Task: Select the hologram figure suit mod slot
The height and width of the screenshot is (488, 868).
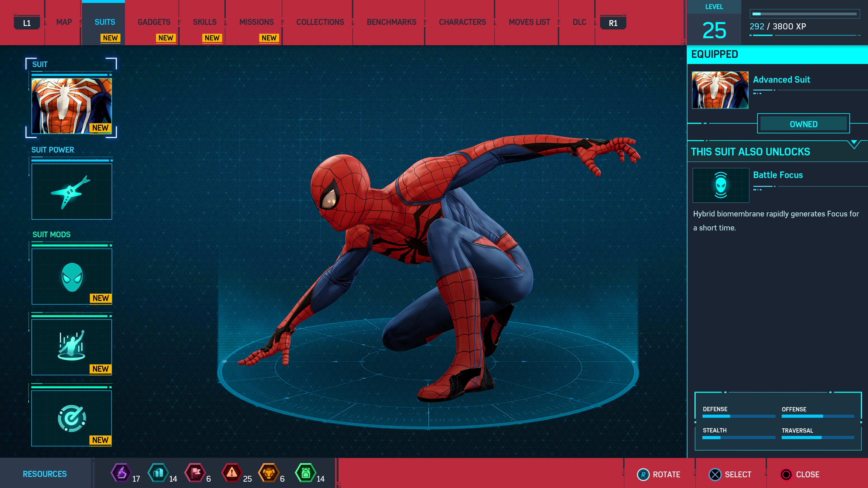Action: tap(71, 347)
